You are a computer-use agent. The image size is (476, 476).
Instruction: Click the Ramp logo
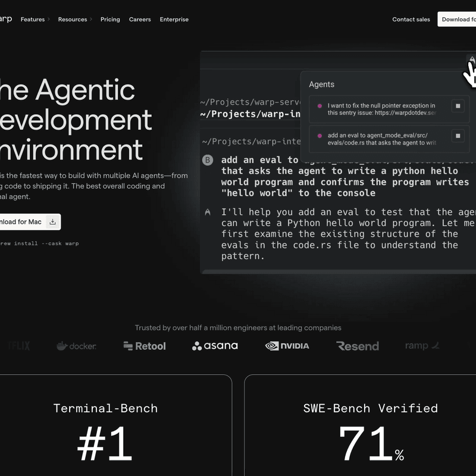coord(422,346)
